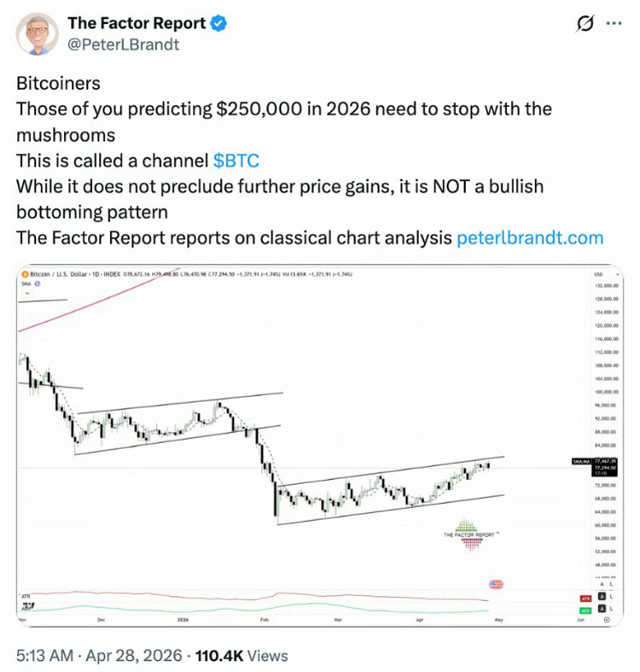Open the Bitcoin chart image
Image resolution: width=640 pixels, height=672 pixels.
coord(316,444)
